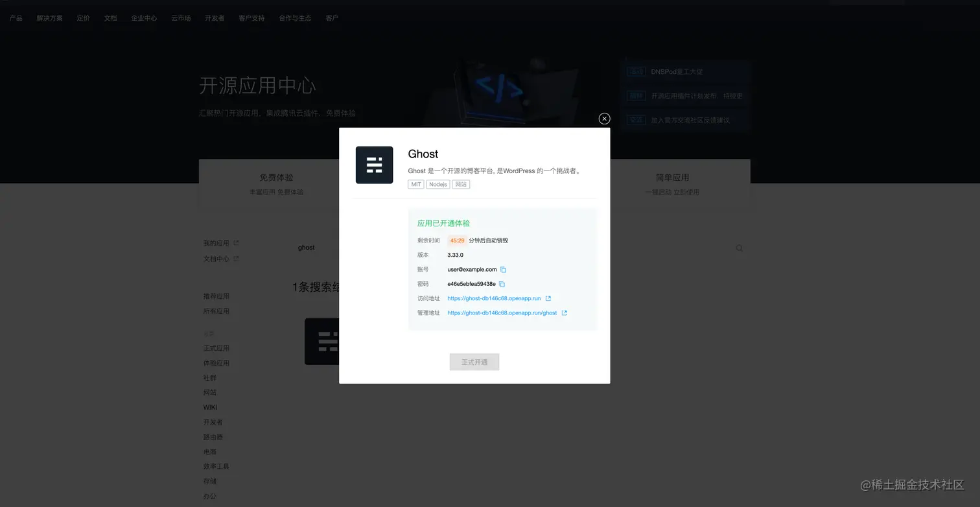Open the 云市场 menu item
Image resolution: width=980 pixels, height=507 pixels.
click(181, 18)
